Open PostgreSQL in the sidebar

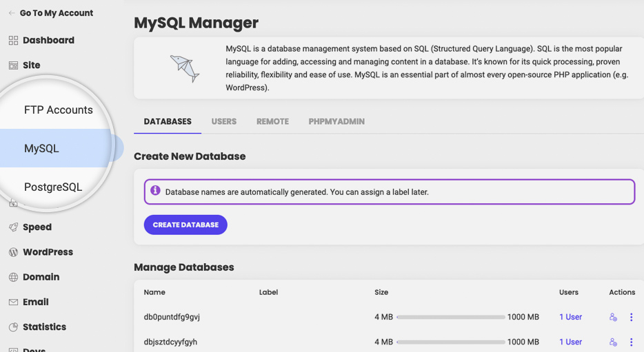pyautogui.click(x=53, y=187)
